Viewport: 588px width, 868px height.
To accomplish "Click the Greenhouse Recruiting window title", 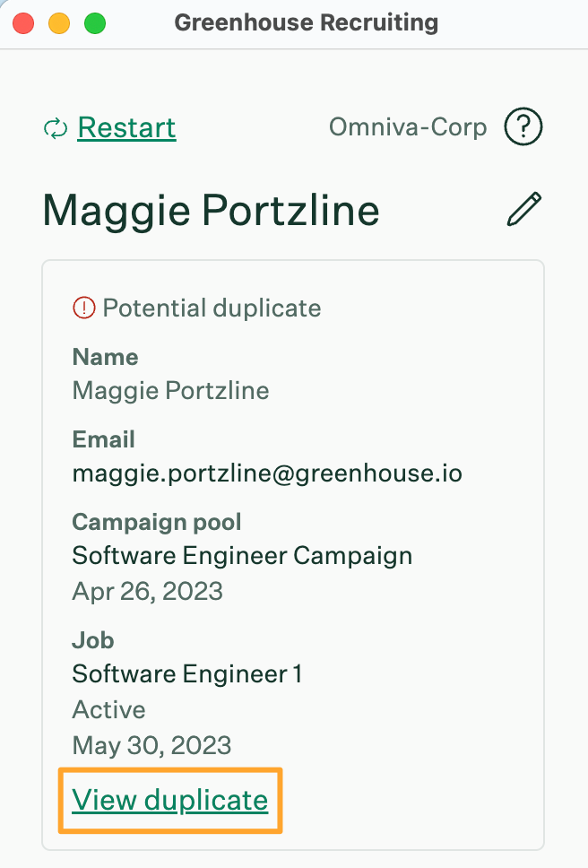I will point(307,22).
